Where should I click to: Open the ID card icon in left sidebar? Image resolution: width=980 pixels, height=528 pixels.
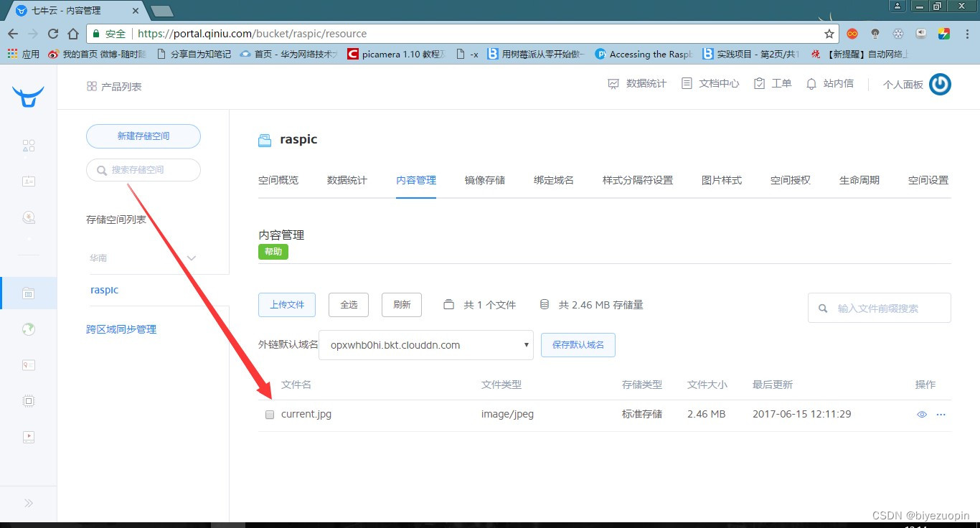tap(29, 181)
